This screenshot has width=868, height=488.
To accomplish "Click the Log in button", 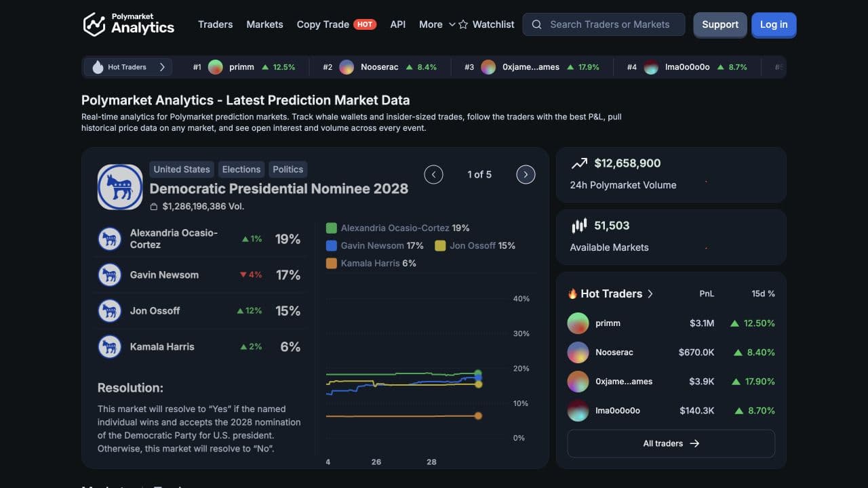I will [774, 24].
